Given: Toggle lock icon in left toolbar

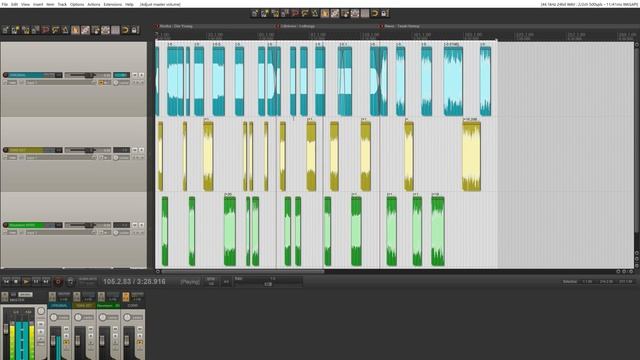Looking at the screenshot, I should (135, 30).
